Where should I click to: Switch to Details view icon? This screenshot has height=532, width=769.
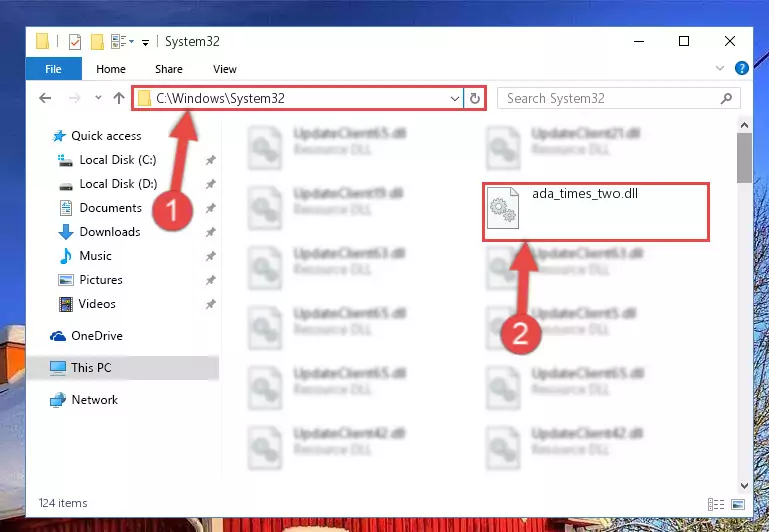[x=716, y=504]
